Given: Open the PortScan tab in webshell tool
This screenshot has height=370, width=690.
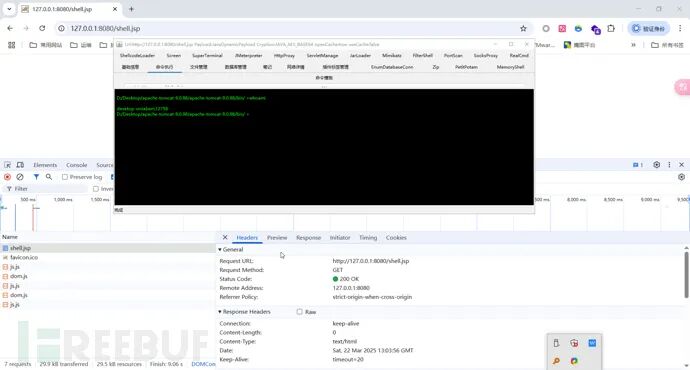Looking at the screenshot, I should tap(453, 56).
